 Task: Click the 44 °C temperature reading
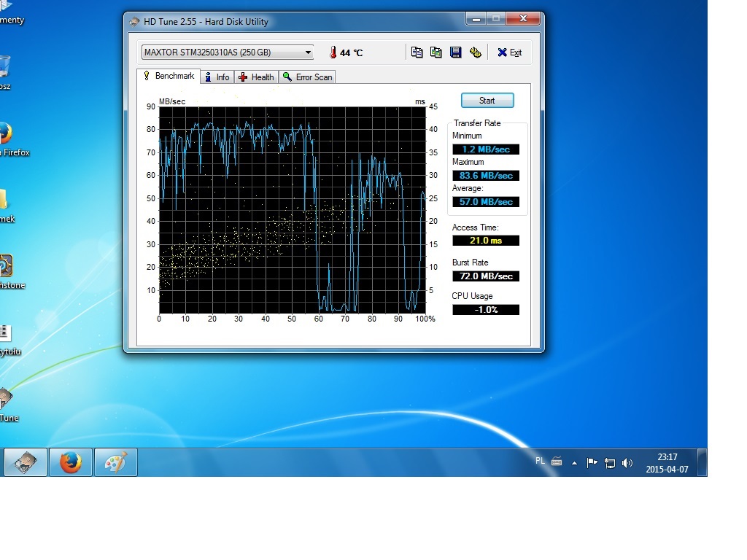pos(352,52)
